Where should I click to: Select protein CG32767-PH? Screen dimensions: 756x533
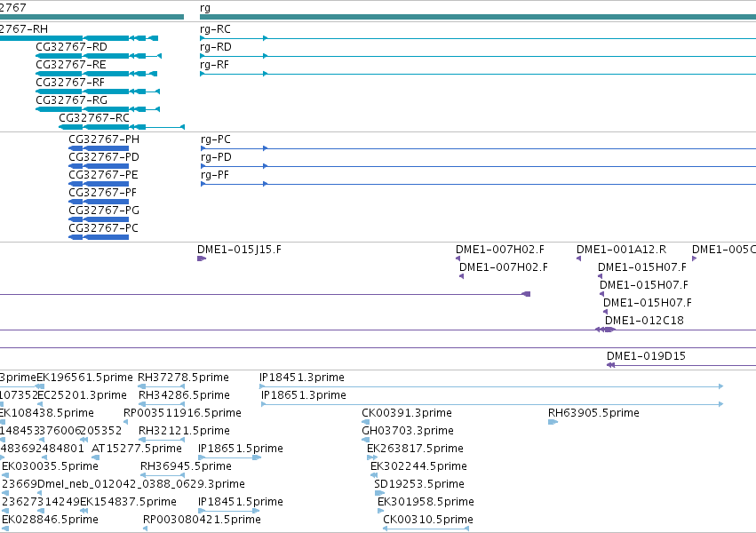click(x=99, y=148)
